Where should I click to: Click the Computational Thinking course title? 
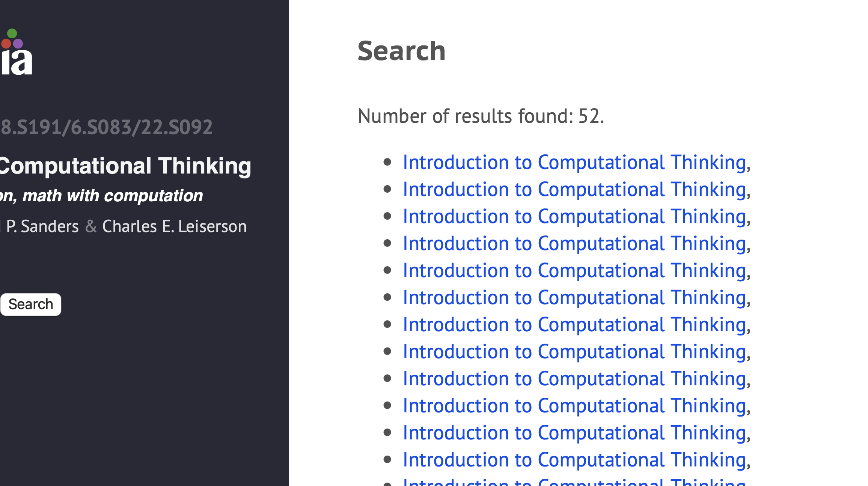(125, 166)
